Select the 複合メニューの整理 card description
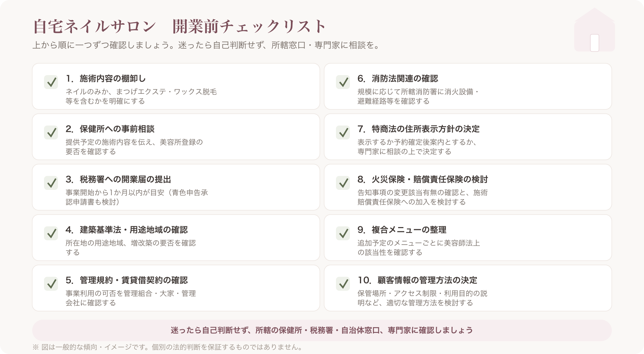The image size is (644, 354). pyautogui.click(x=419, y=248)
